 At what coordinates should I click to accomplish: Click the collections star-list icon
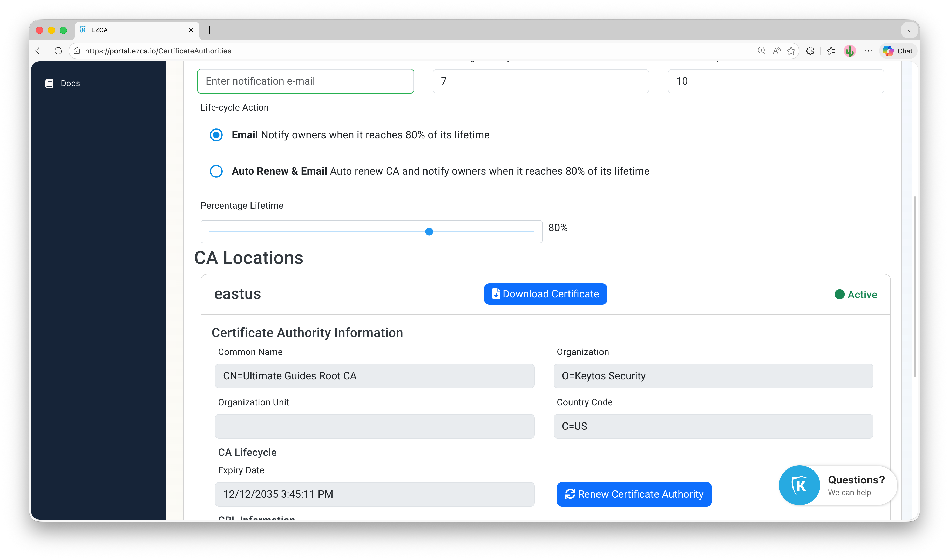[x=831, y=51]
